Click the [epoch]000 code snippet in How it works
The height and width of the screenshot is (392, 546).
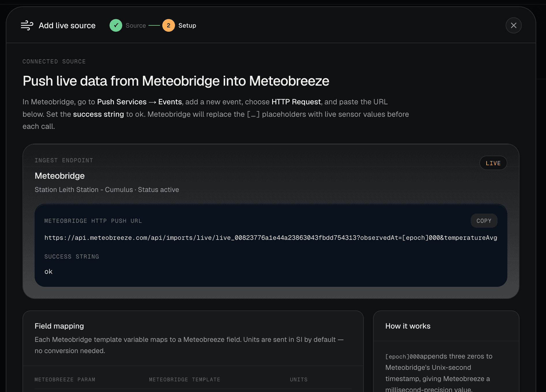click(403, 357)
